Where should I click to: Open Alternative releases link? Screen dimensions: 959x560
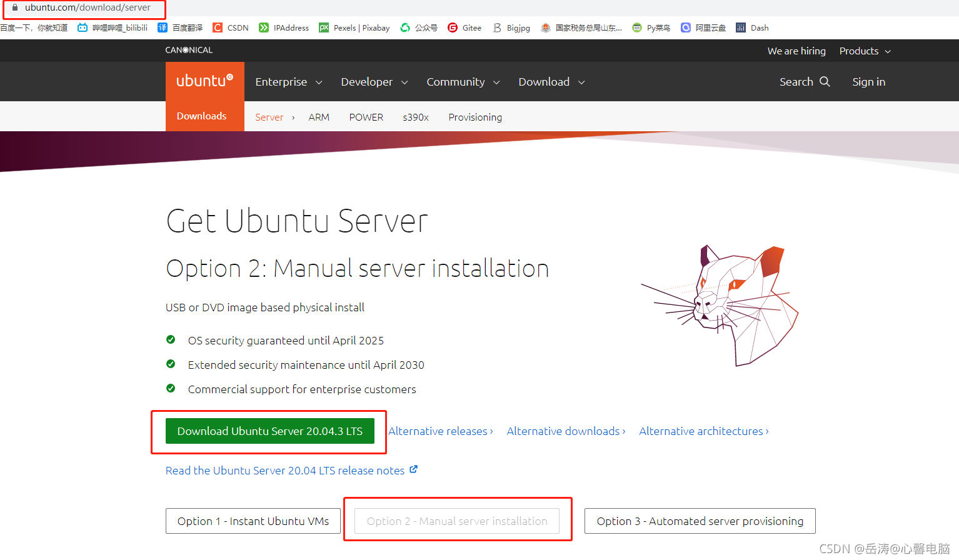441,431
